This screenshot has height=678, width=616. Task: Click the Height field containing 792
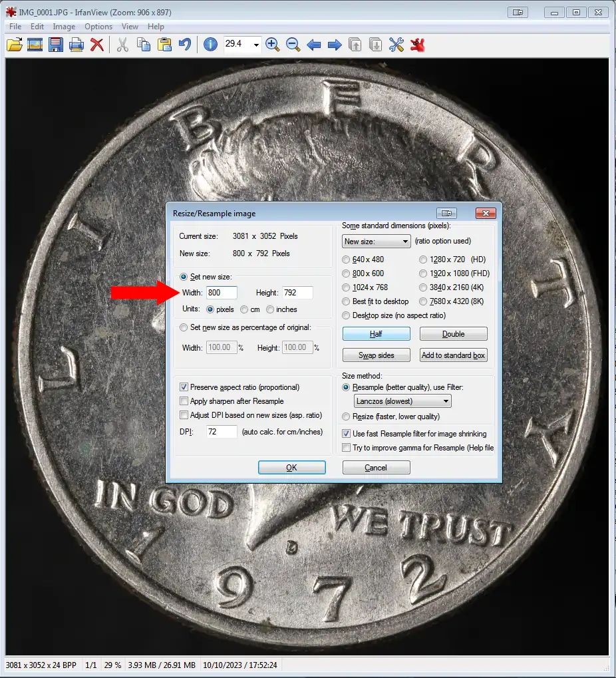coord(297,293)
